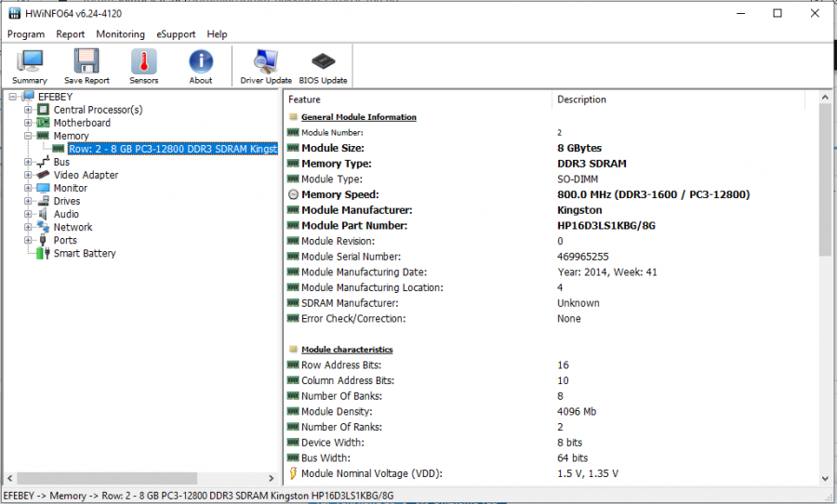Click lightning icon beside Module Nominal Voltage
The image size is (837, 504).
click(x=293, y=473)
